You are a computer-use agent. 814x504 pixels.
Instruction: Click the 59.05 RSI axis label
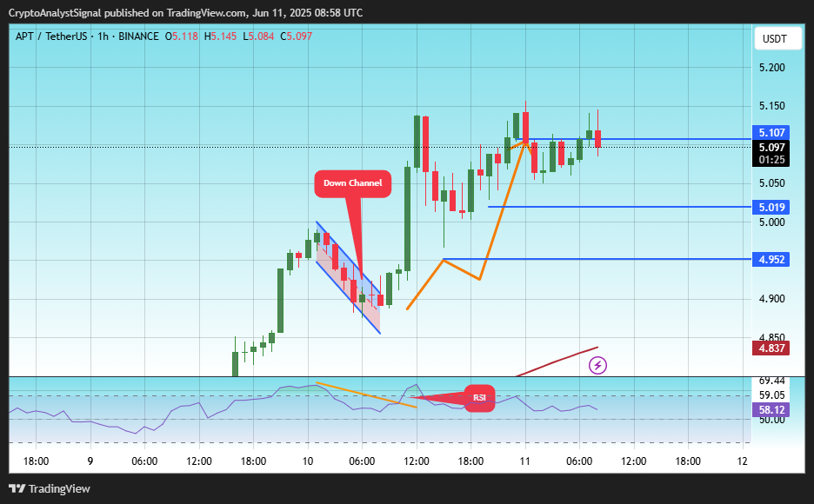tap(772, 395)
